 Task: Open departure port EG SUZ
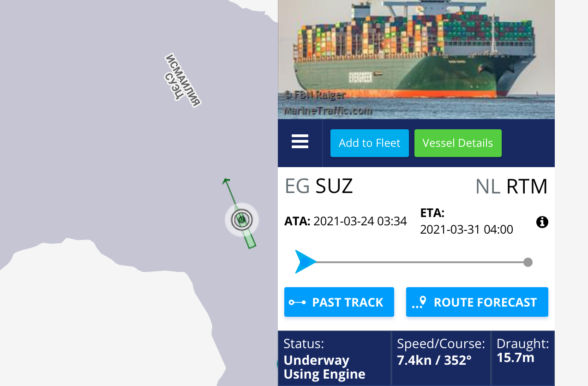319,186
